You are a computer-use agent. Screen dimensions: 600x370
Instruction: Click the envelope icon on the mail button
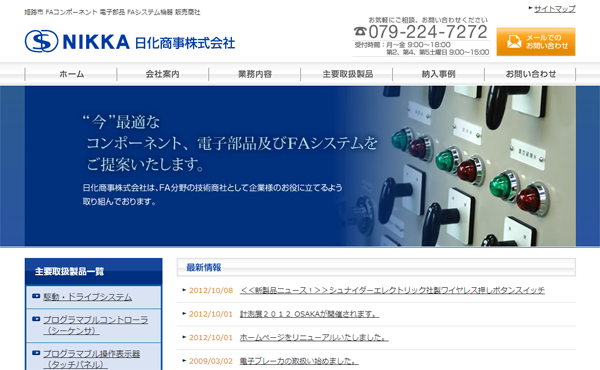tap(514, 41)
